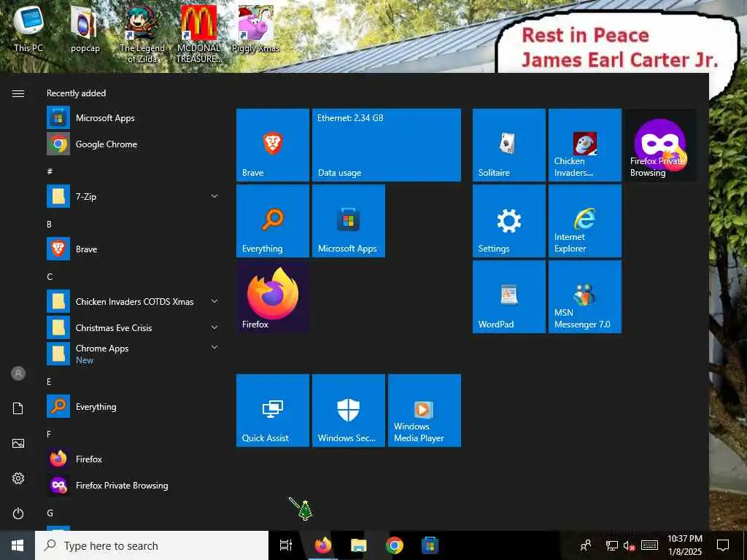Open Settings gear in Start sidebar
747x560 pixels.
(x=18, y=478)
